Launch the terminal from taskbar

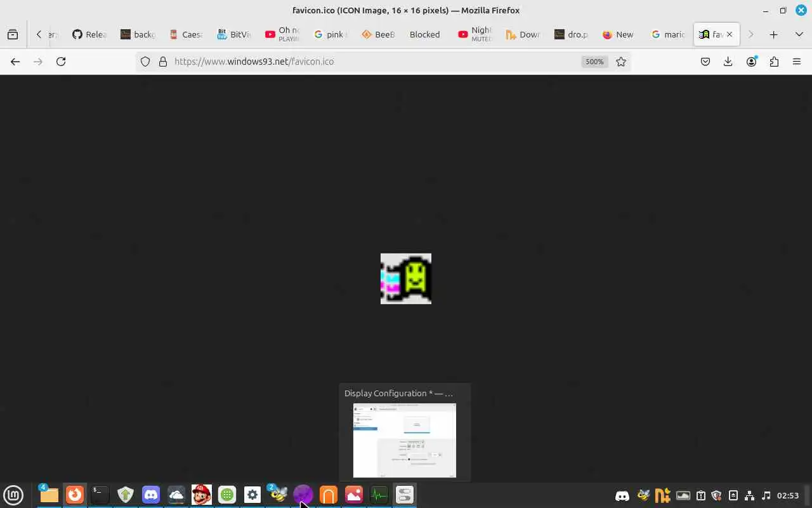point(100,495)
